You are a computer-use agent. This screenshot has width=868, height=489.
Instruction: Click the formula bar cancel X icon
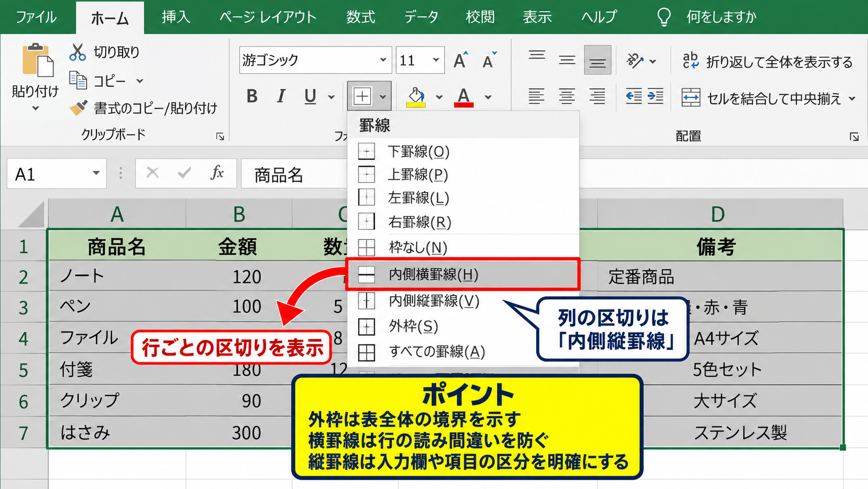click(153, 173)
